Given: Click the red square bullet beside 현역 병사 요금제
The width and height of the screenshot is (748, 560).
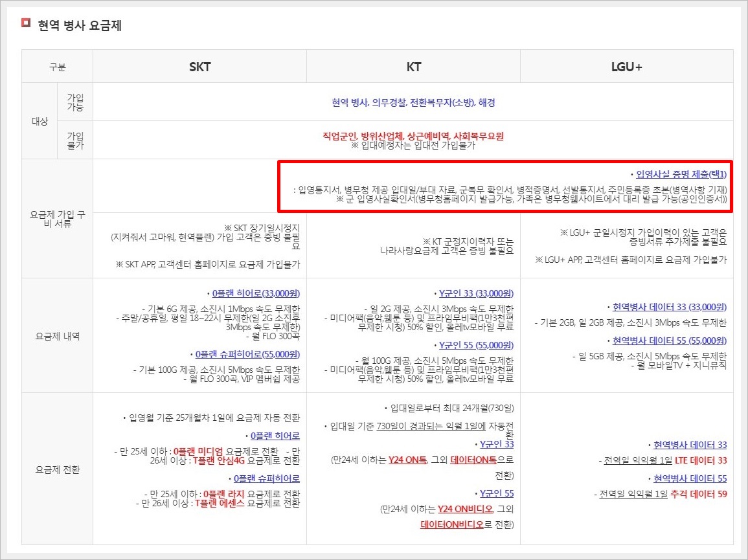Looking at the screenshot, I should pyautogui.click(x=26, y=23).
